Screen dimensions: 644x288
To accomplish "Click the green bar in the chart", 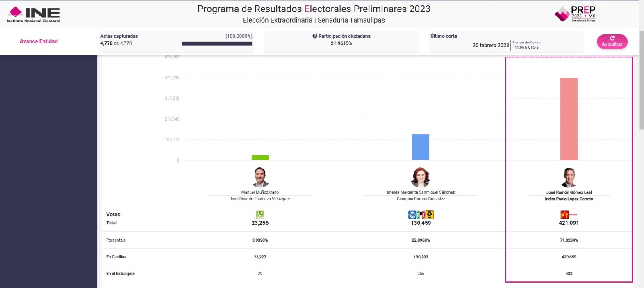I will pyautogui.click(x=260, y=158).
